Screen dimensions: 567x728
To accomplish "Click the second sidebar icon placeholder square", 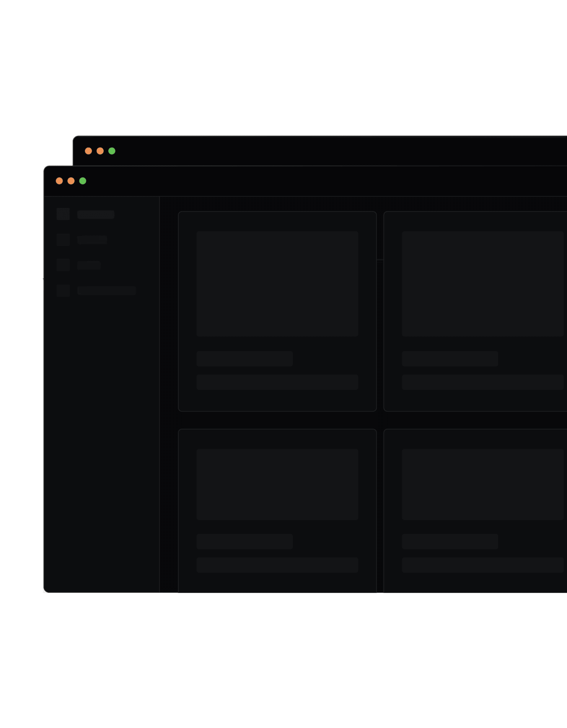I will point(63,240).
